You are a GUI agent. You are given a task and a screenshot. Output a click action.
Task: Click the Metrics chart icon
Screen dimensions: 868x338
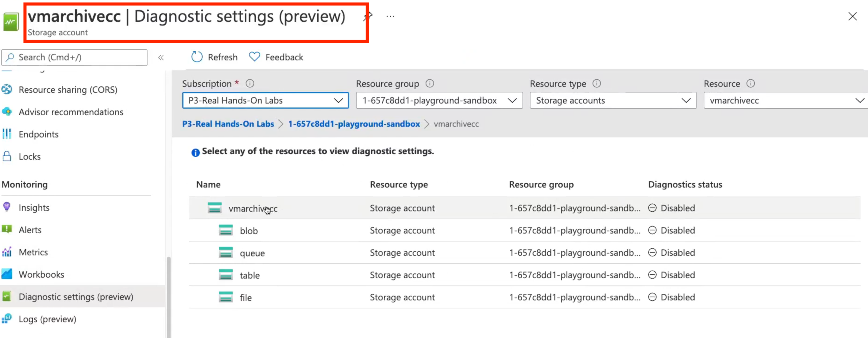pyautogui.click(x=7, y=252)
